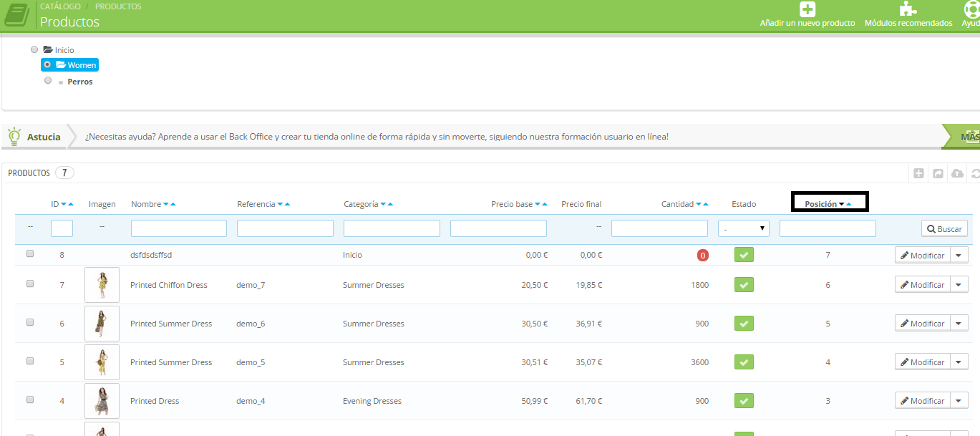The image size is (980, 436).
Task: Click the Añadir un nuevo producto plus icon
Action: (x=807, y=9)
